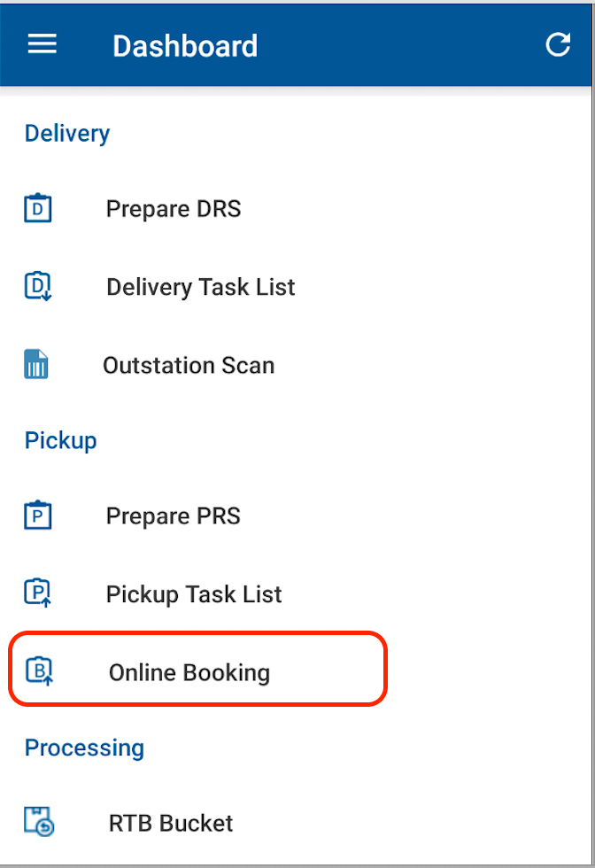Click the Delivery Task List icon
This screenshot has height=868, width=595.
point(37,287)
